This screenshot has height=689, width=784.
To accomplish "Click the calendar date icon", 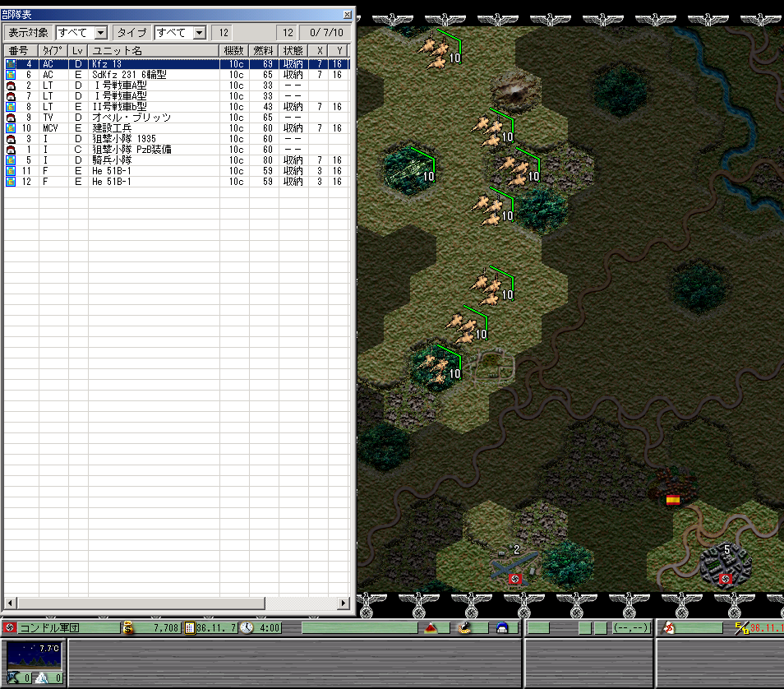I will click(x=190, y=627).
